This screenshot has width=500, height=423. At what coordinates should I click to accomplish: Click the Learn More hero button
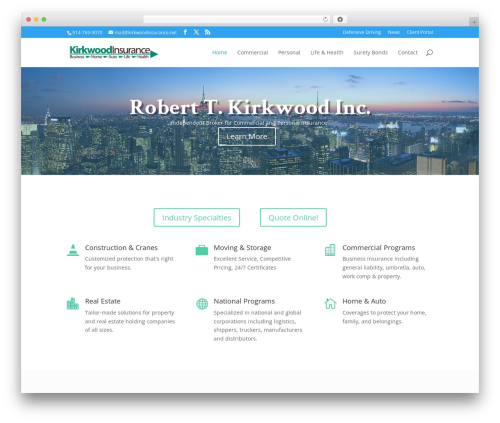(247, 137)
